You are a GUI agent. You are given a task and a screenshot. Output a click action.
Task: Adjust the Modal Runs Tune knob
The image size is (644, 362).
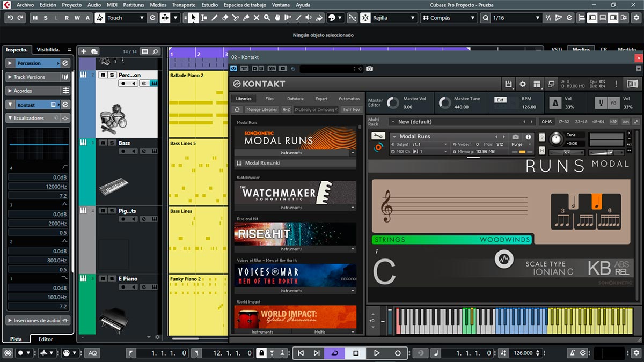(x=557, y=139)
